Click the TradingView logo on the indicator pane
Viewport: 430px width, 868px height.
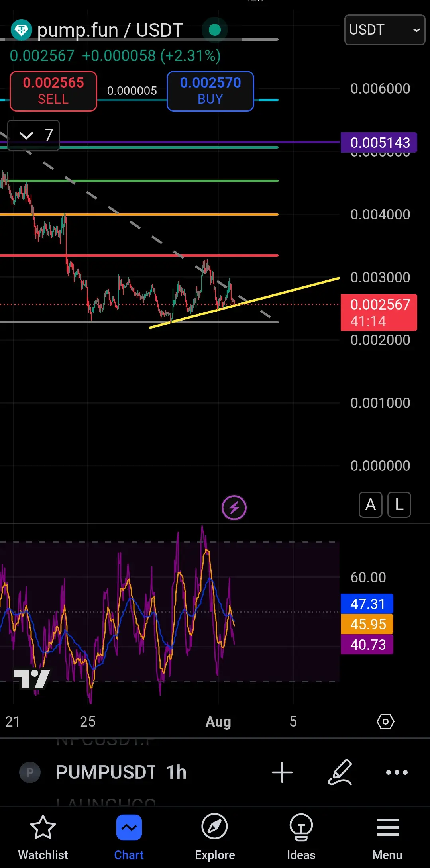(32, 679)
